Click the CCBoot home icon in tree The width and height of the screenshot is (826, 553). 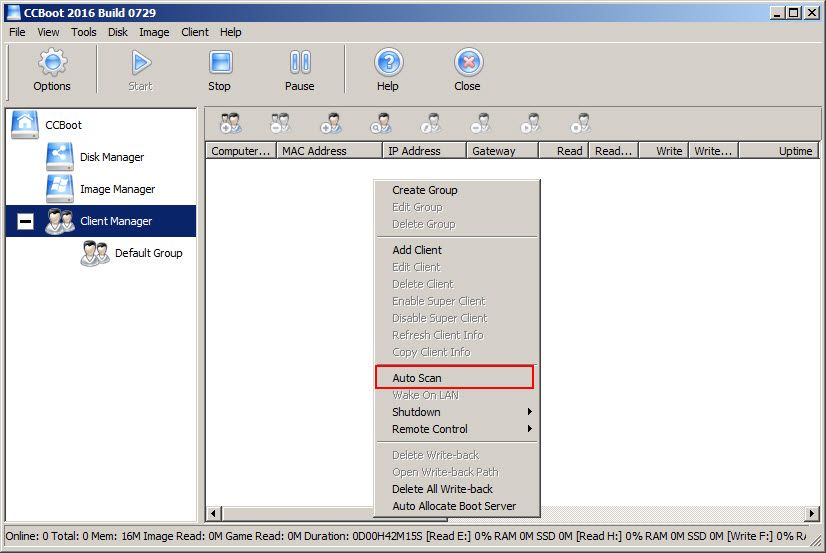click(25, 125)
